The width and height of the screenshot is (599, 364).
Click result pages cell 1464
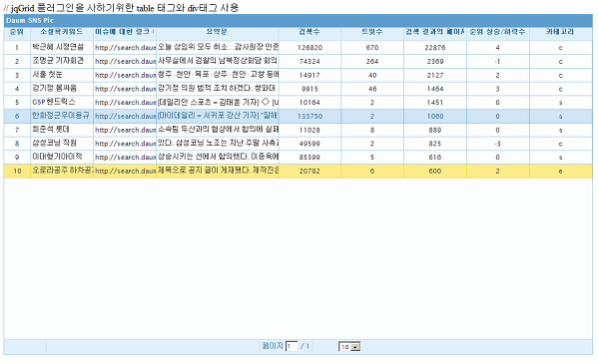435,89
